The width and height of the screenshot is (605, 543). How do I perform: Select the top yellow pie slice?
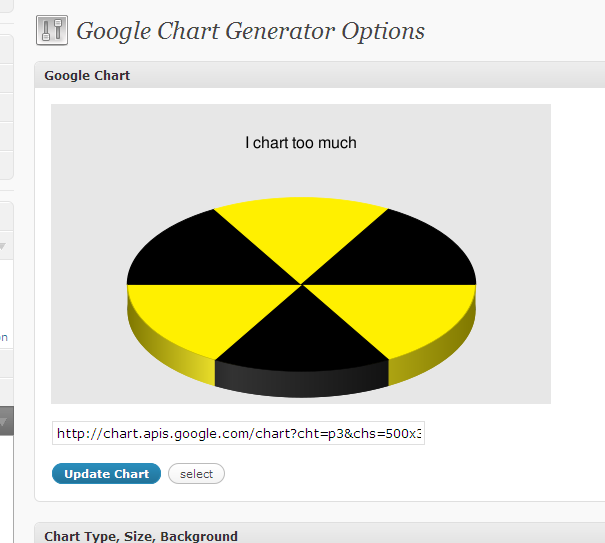tap(300, 235)
